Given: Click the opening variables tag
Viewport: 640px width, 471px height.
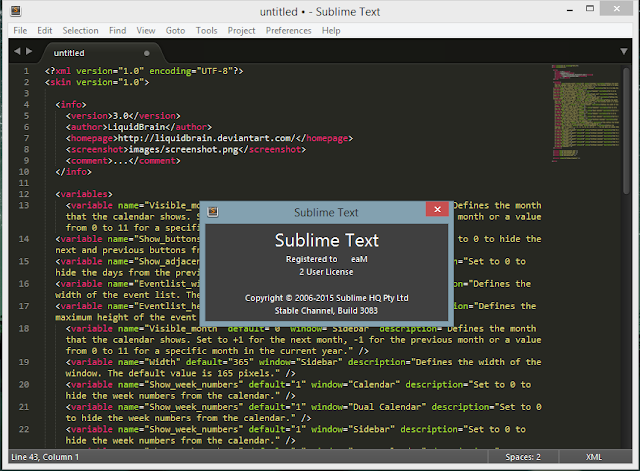Looking at the screenshot, I should (84, 194).
